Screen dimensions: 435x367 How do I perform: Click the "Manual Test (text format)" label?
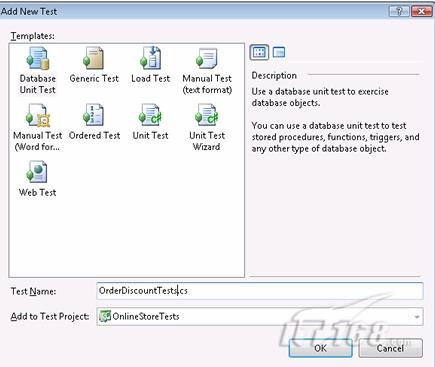click(x=207, y=84)
